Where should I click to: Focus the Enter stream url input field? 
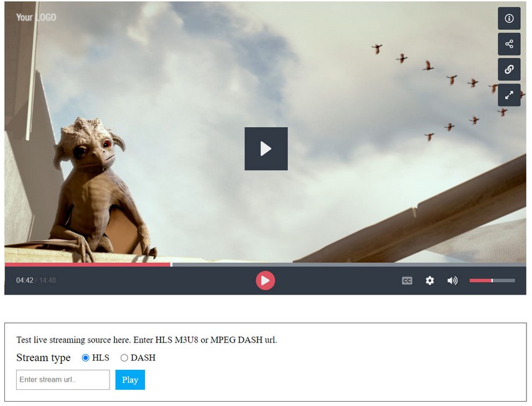click(63, 379)
